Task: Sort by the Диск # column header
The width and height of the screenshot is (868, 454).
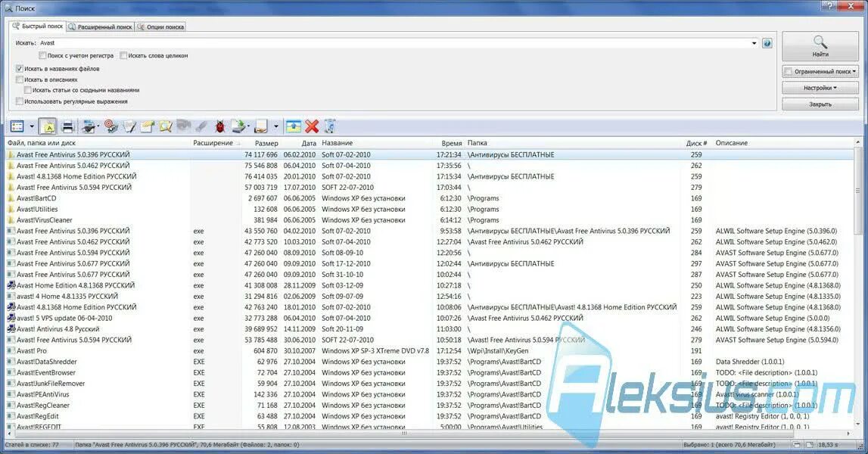Action: tap(698, 143)
